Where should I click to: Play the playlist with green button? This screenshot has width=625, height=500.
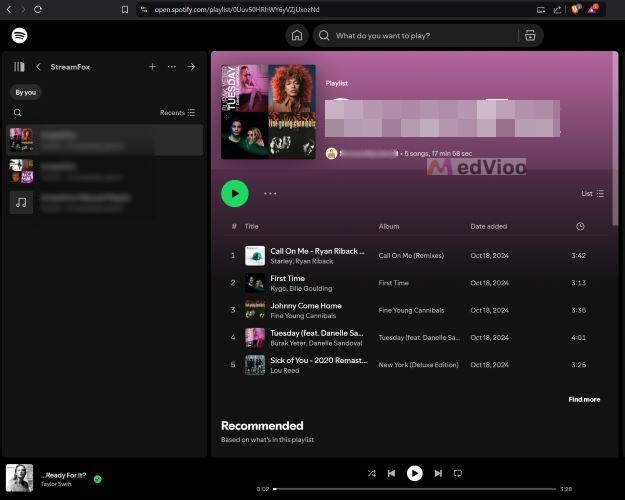pyautogui.click(x=235, y=193)
